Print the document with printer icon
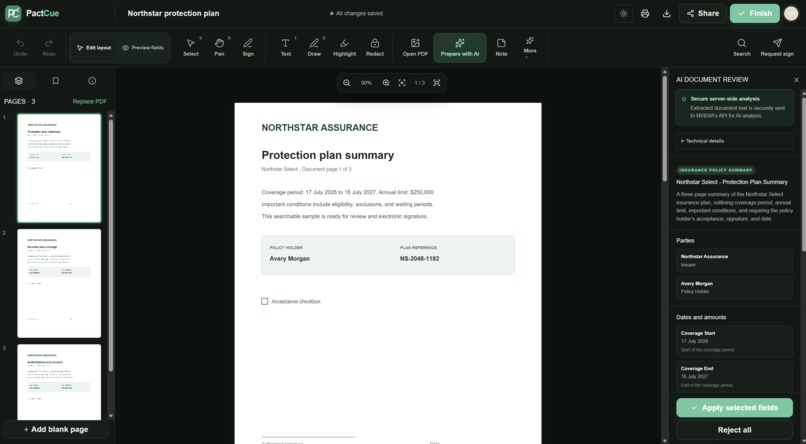 (x=645, y=14)
